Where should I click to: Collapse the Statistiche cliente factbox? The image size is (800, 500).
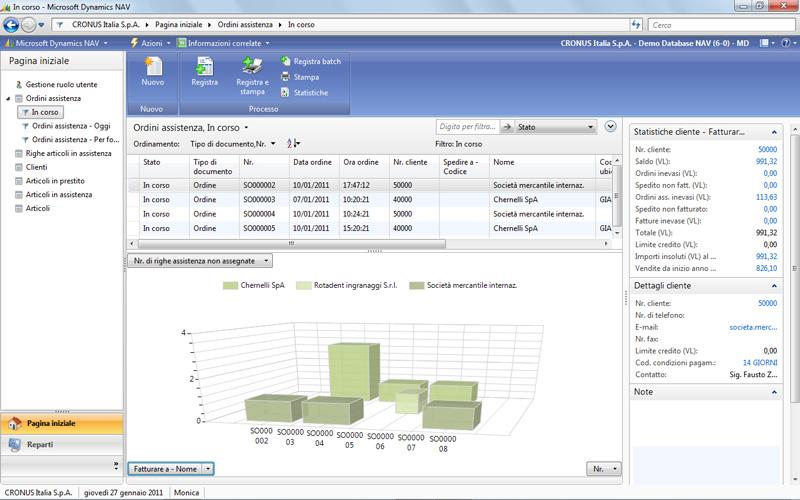(x=774, y=132)
